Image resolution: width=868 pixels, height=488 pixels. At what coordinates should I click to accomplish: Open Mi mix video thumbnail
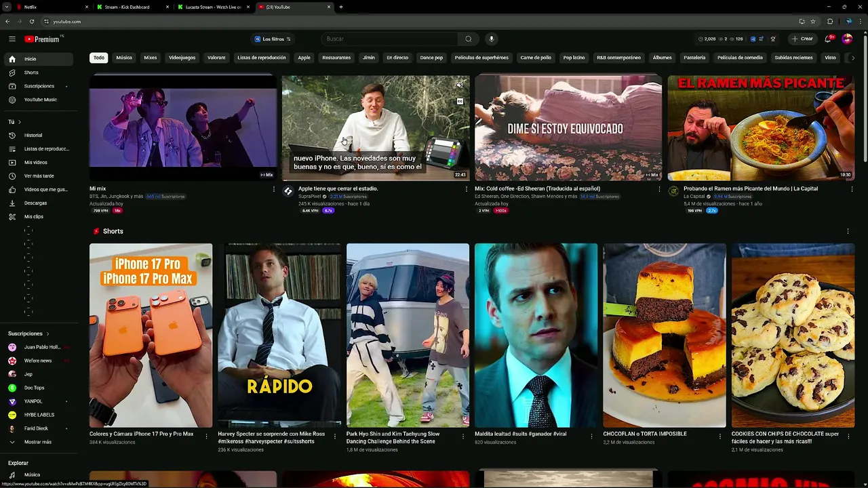pyautogui.click(x=183, y=128)
